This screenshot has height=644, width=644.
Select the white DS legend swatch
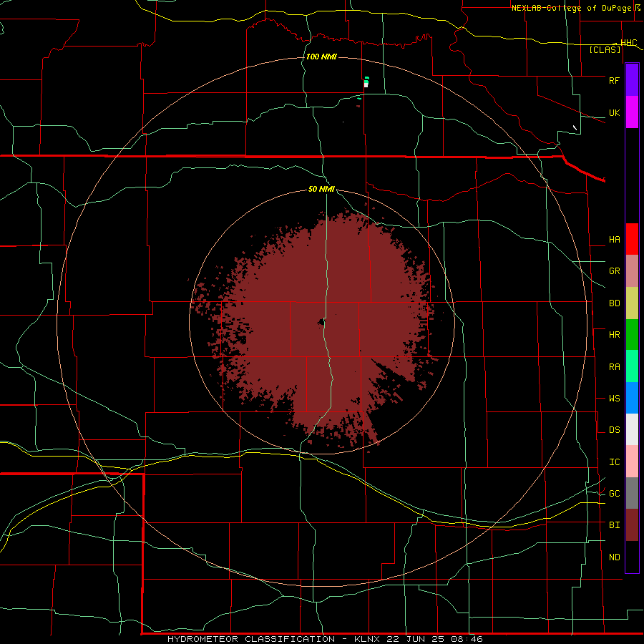pos(632,429)
